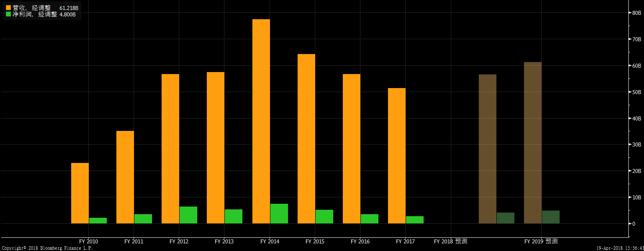This screenshot has width=644, height=251.
Task: Click the FY 2012 green net profit bar
Action: pos(188,215)
